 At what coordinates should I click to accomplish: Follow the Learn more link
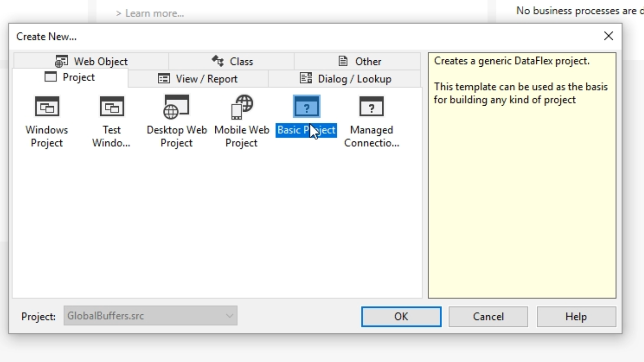[154, 13]
